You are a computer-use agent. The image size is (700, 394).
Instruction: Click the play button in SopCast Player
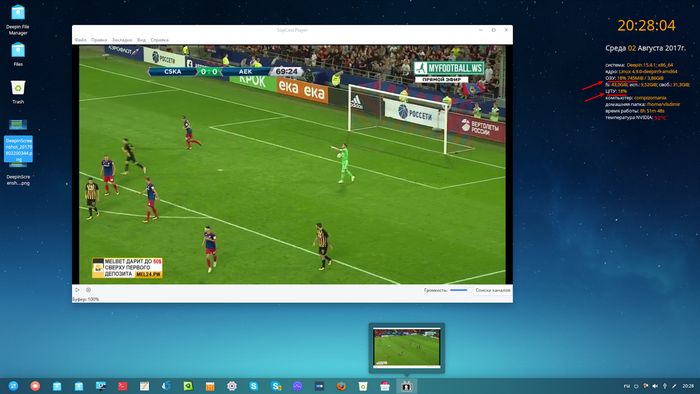(x=77, y=290)
